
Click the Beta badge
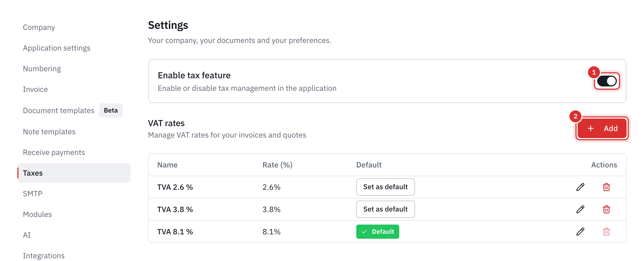point(111,110)
